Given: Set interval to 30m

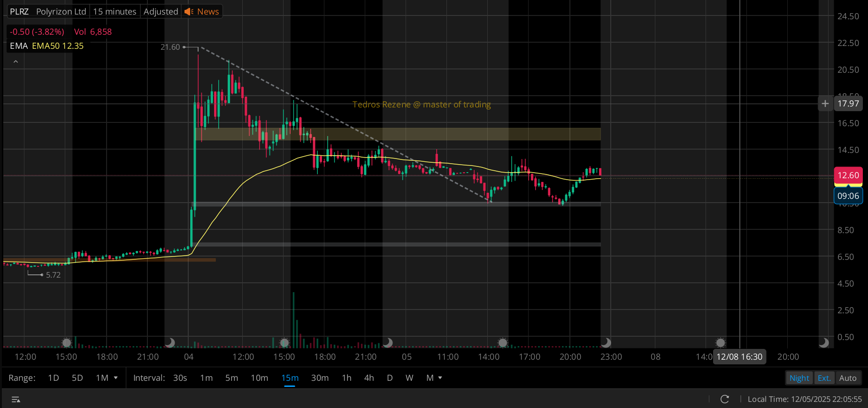Looking at the screenshot, I should coord(320,378).
